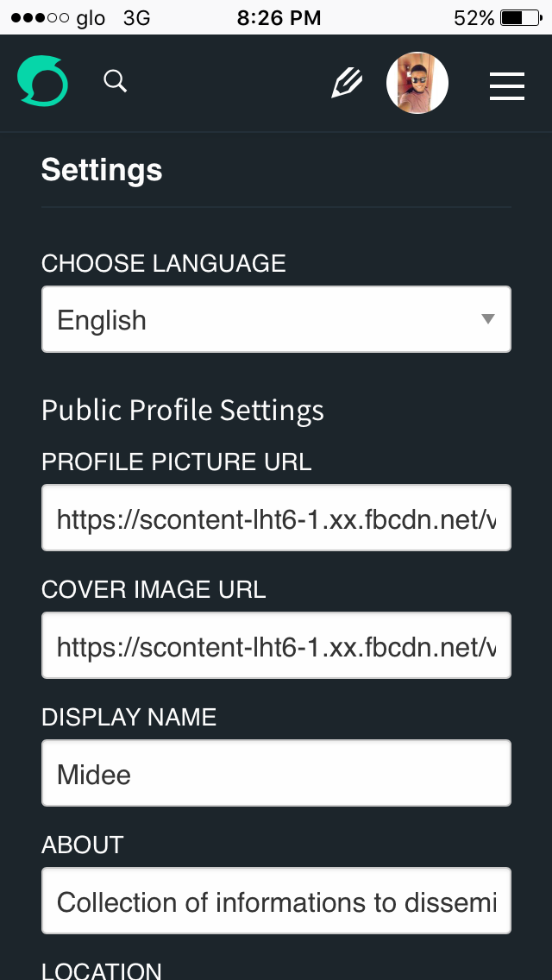The image size is (552, 980).
Task: Click the language dropdown arrow
Action: (488, 319)
